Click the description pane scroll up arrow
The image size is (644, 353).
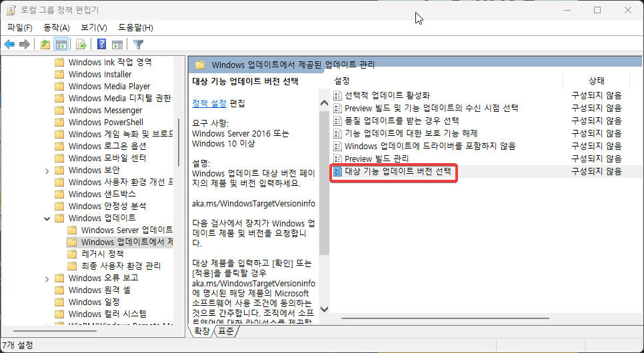click(324, 103)
